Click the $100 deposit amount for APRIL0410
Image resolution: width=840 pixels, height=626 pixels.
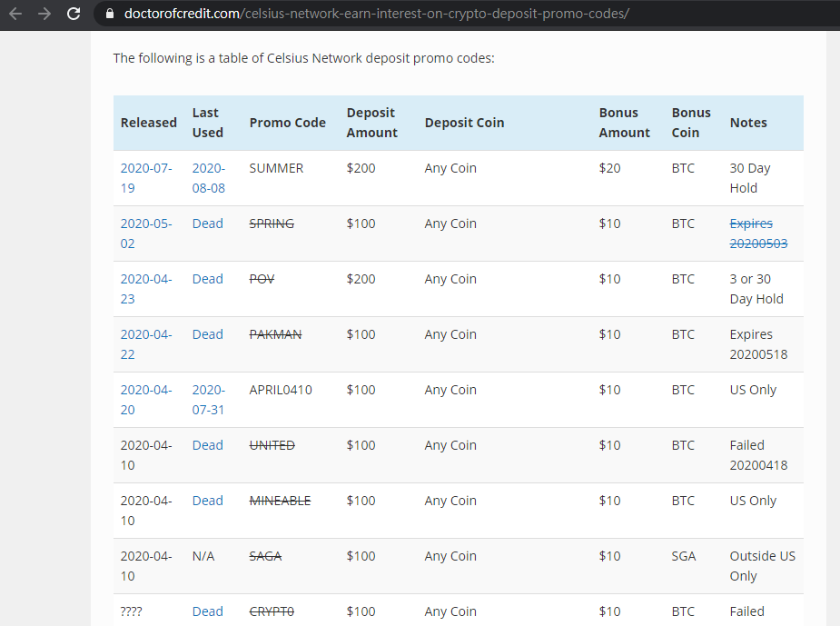361,390
